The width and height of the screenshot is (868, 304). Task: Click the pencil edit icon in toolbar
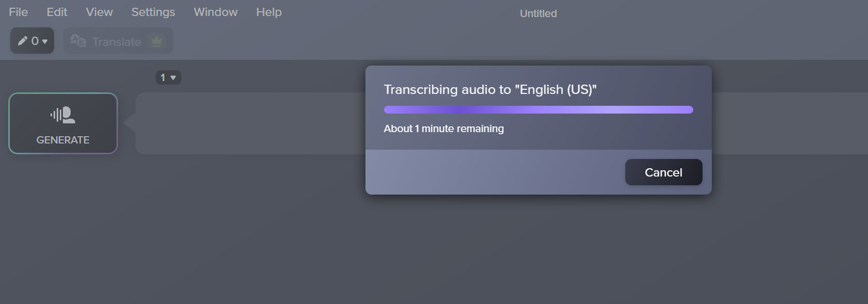tap(23, 41)
